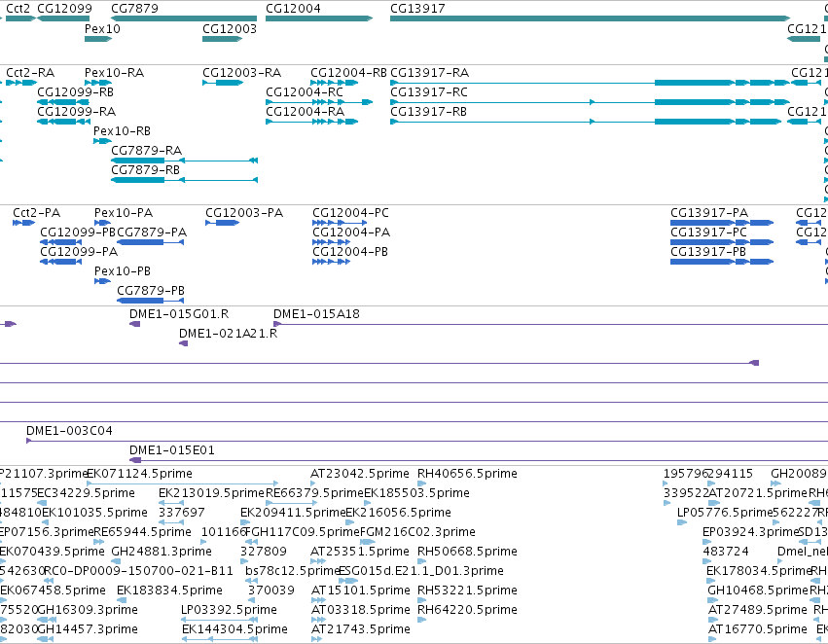Click the RE65944.5prime EST label
Image resolution: width=828 pixels, height=644 pixels.
tap(143, 532)
